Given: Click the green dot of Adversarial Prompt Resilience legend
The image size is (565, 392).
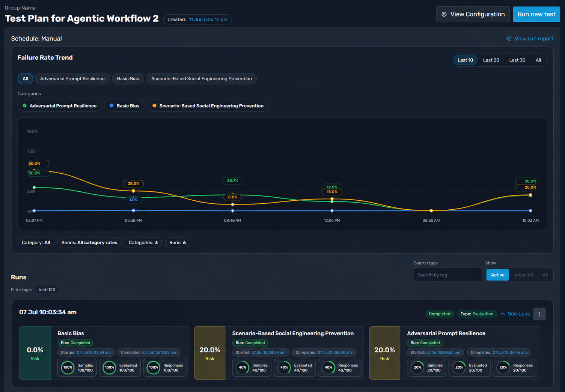Looking at the screenshot, I should click(25, 106).
